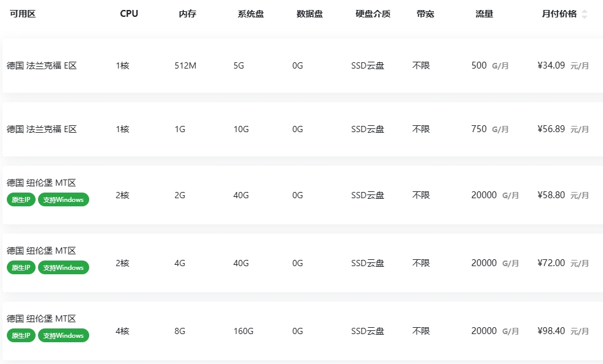Open the 法兰克福 E区 plan with 512M memory
The width and height of the screenshot is (603, 364).
point(42,65)
